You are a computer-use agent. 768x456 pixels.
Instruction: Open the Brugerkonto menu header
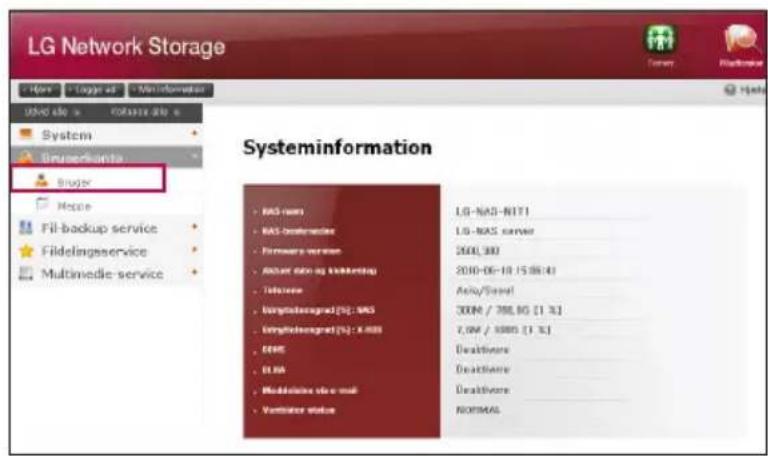[106, 157]
